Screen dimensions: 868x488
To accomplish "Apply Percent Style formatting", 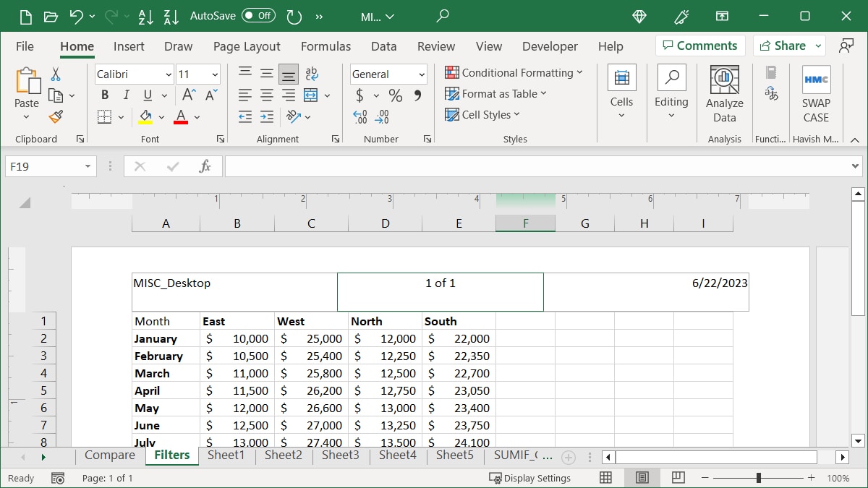I will coord(394,95).
